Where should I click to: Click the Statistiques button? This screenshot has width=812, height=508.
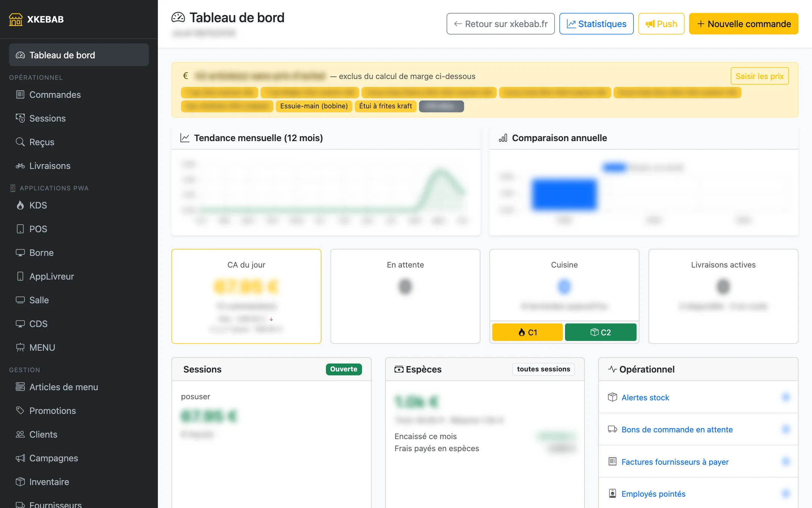pos(597,24)
